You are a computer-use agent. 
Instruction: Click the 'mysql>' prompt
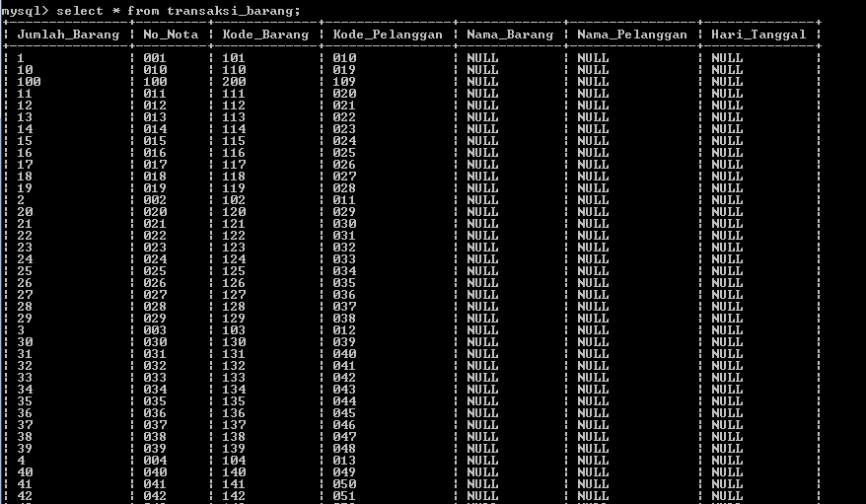(25, 11)
